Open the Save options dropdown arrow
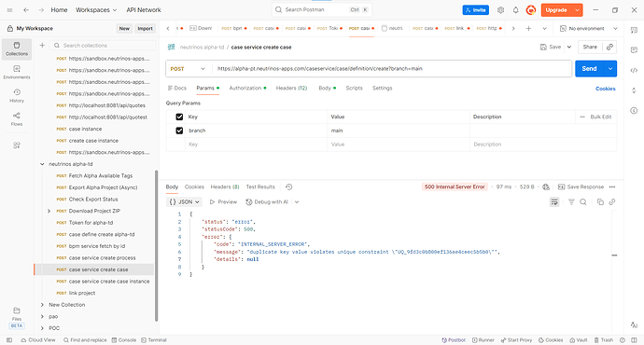 (569, 47)
